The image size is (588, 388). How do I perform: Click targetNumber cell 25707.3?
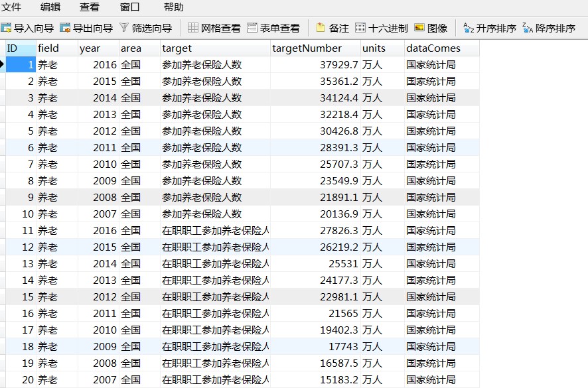click(x=315, y=164)
